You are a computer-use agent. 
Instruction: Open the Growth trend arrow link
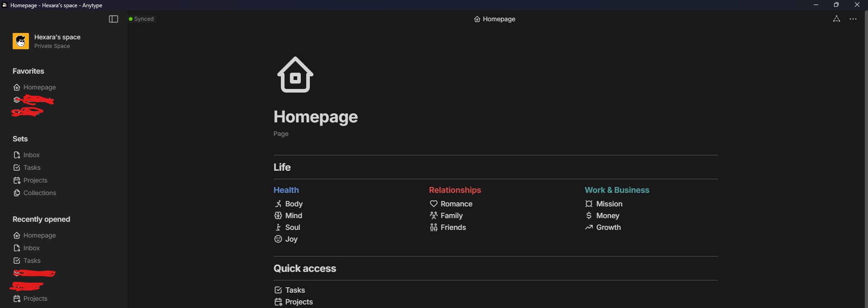pos(589,228)
